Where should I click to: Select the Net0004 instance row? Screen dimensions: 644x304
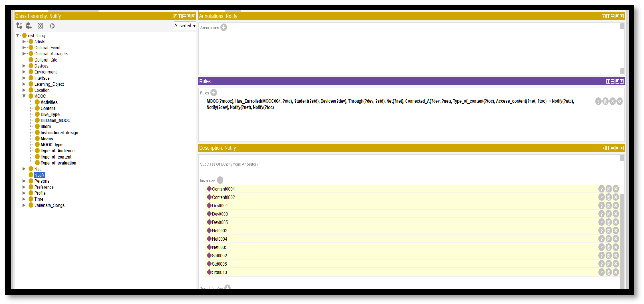[220, 239]
